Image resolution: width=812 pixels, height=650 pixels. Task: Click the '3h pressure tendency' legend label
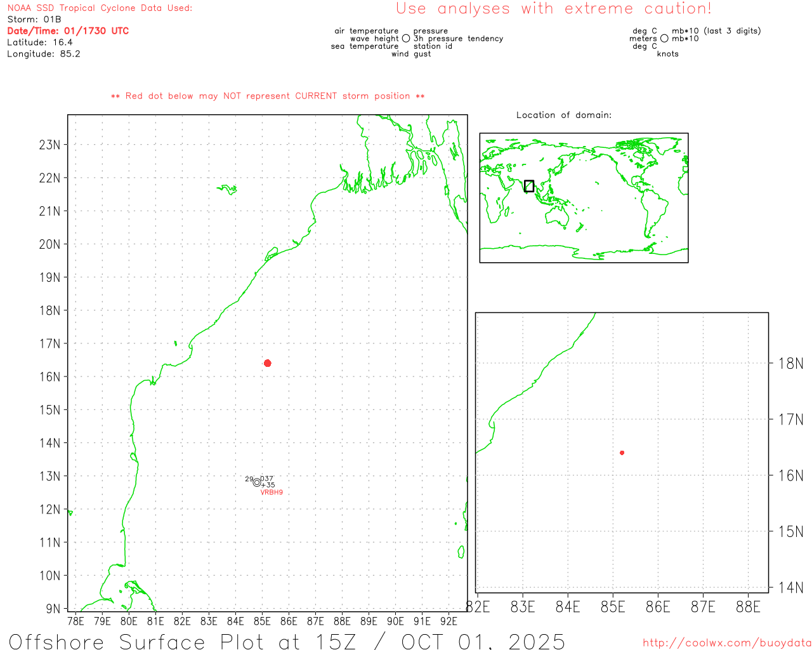tap(459, 39)
